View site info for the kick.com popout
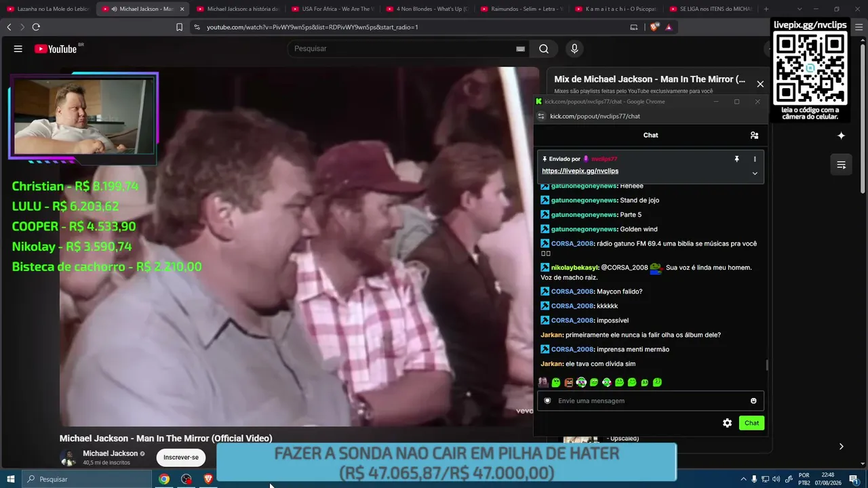 pyautogui.click(x=541, y=116)
